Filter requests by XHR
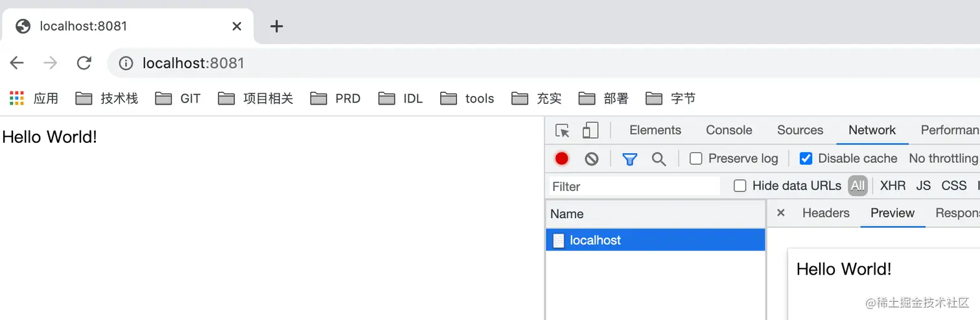Screen dimensions: 980x320 pyautogui.click(x=892, y=186)
